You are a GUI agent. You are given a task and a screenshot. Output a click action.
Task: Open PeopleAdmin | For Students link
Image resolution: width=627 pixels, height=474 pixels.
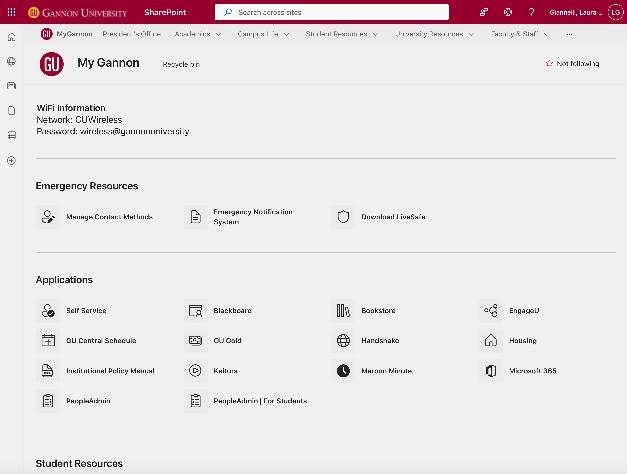point(260,401)
